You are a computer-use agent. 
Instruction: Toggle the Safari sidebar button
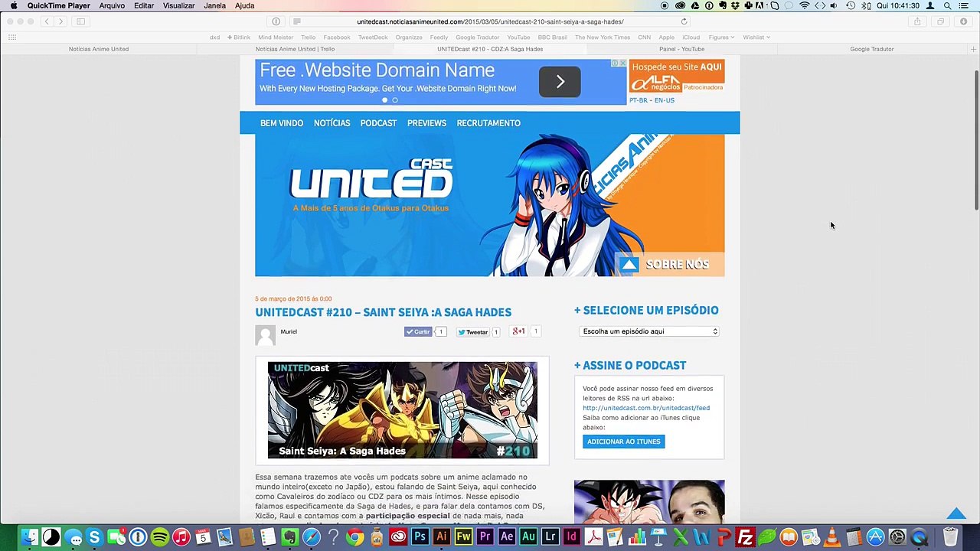click(x=80, y=21)
